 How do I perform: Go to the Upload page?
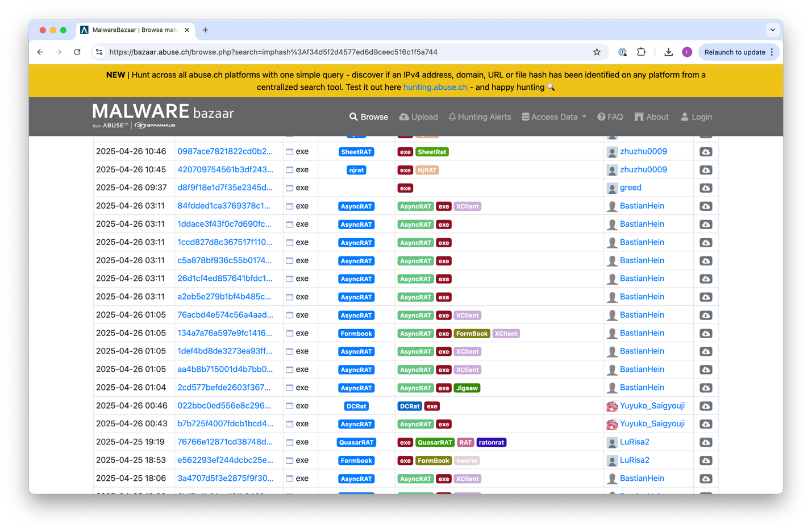(x=419, y=117)
